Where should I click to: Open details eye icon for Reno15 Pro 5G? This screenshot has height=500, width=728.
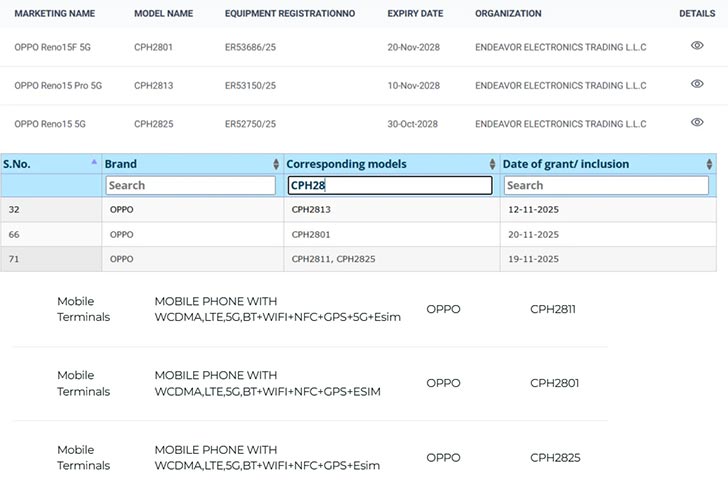click(x=697, y=84)
